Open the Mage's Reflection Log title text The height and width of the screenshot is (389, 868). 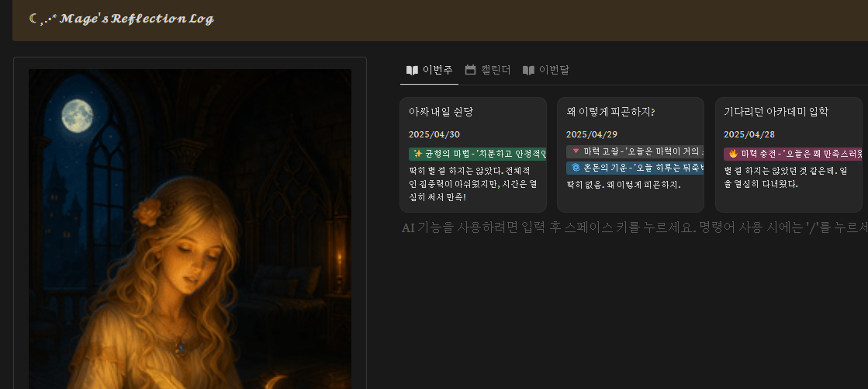coord(137,19)
